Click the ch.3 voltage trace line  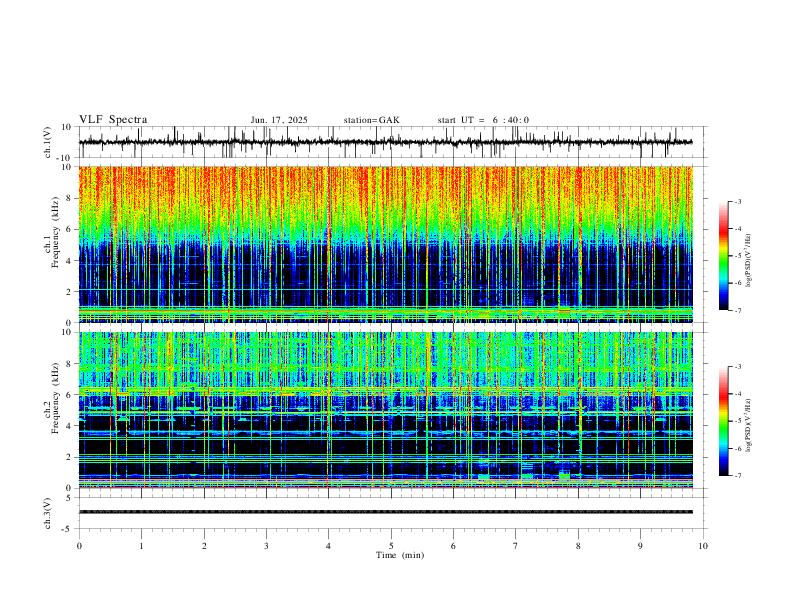385,512
